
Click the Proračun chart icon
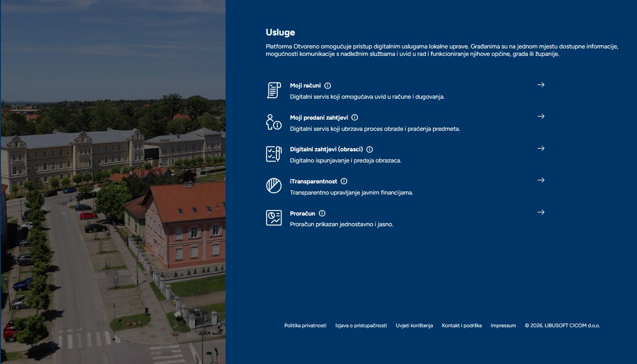point(274,217)
